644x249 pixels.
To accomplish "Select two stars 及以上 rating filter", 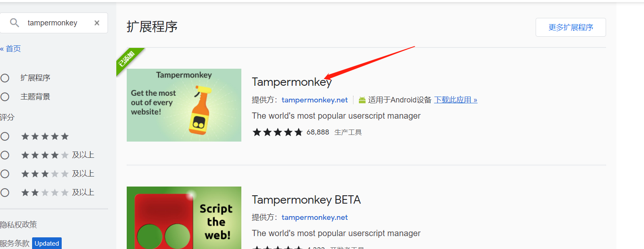I will point(5,192).
